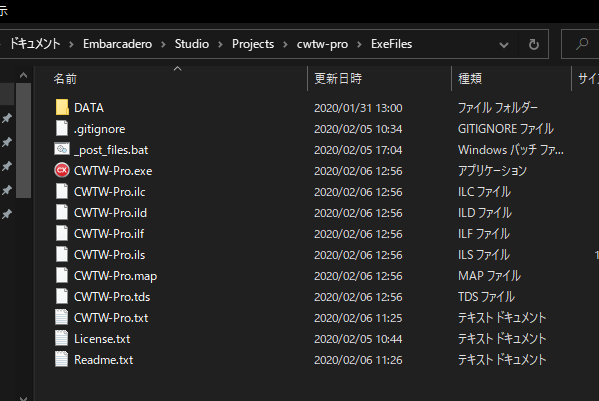Viewport: 599px width, 401px height.
Task: Go to the ドキュメント breadcrumb
Action: click(35, 44)
